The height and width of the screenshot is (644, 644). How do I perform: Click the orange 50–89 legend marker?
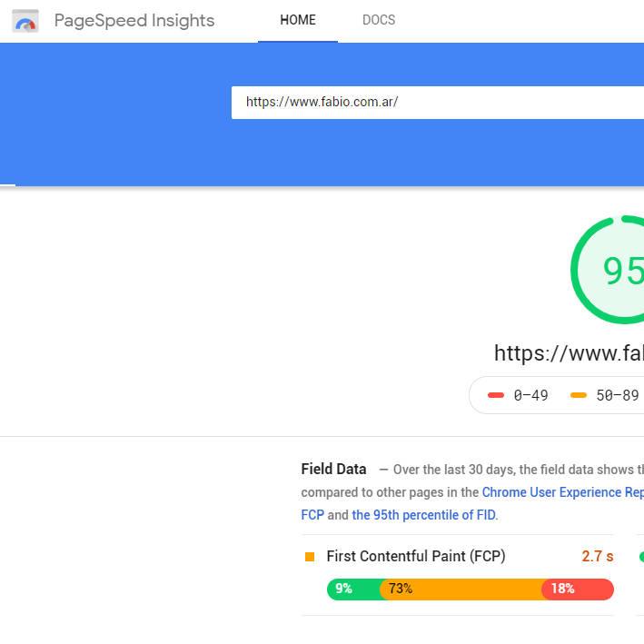pos(579,395)
